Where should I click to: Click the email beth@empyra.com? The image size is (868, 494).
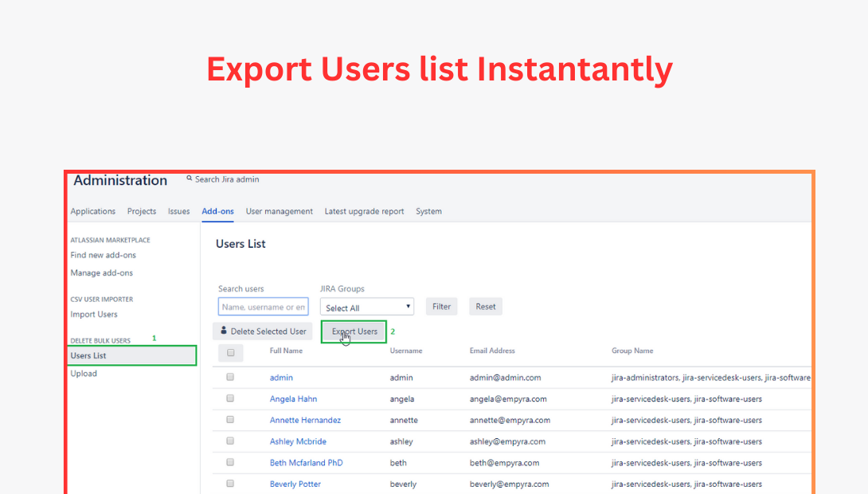click(504, 462)
